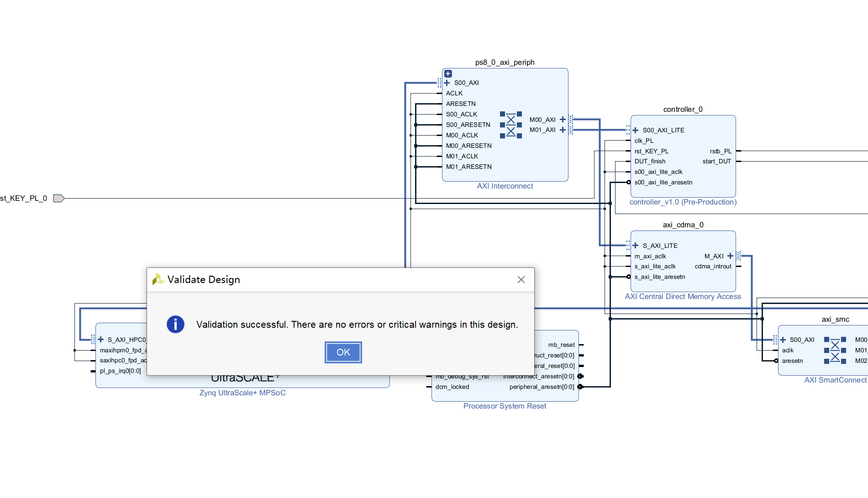The width and height of the screenshot is (868, 498).
Task: Select the ps8_0_axi_periph block title
Action: click(x=505, y=62)
